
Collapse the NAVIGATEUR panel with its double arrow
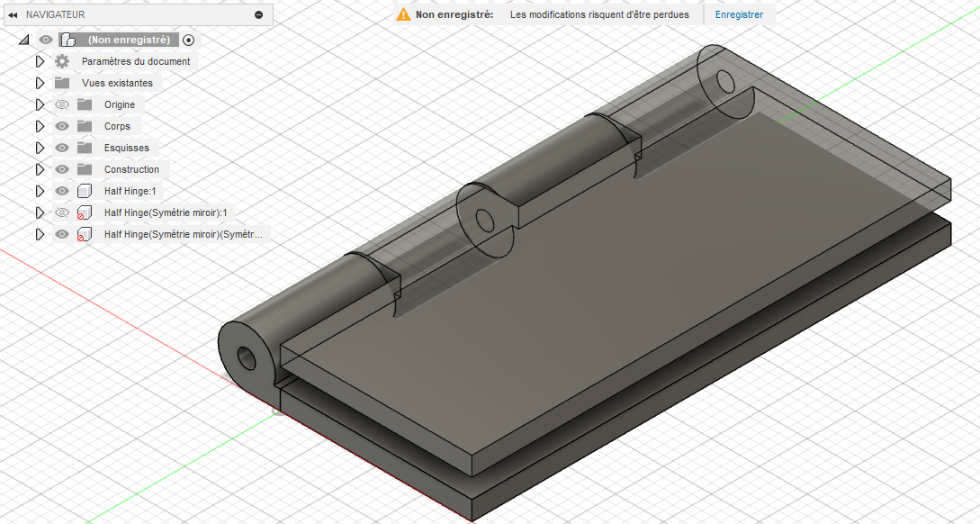click(x=12, y=14)
